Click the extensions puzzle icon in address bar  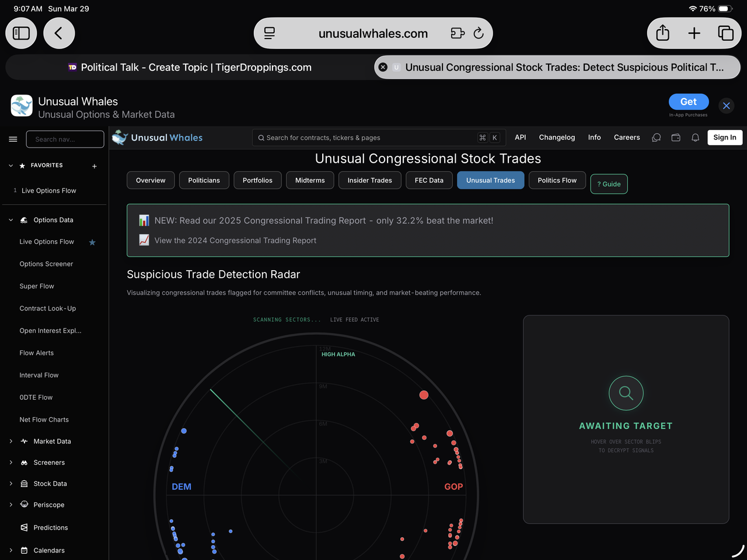(458, 33)
